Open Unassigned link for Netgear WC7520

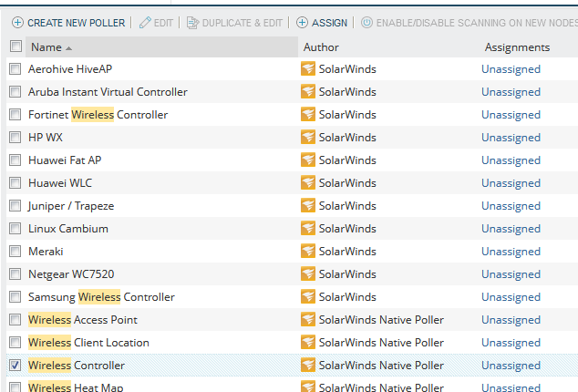[x=511, y=274]
